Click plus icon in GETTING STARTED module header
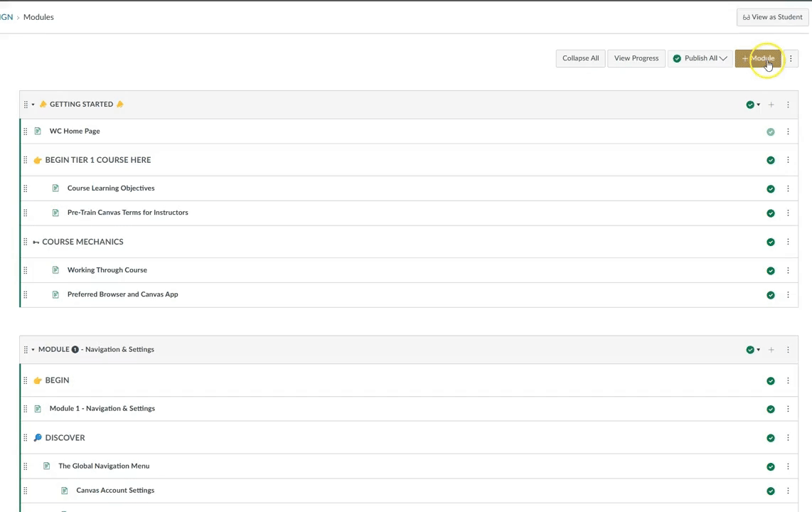Screen dimensions: 812x512 (771, 105)
